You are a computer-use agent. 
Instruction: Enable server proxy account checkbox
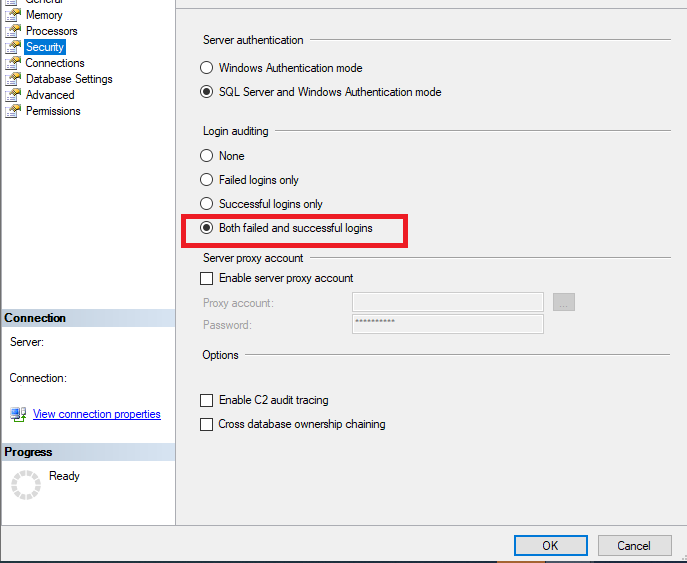[206, 278]
